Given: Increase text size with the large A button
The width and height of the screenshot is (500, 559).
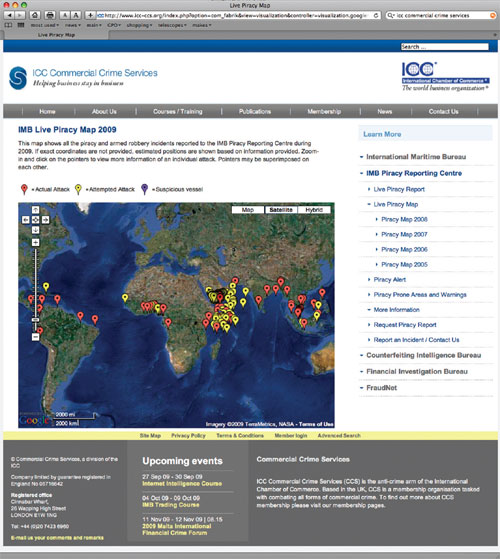Looking at the screenshot, I should 76,15.
